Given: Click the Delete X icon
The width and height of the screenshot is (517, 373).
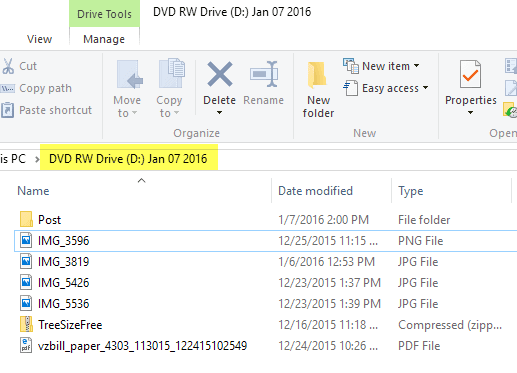Looking at the screenshot, I should coord(220,74).
